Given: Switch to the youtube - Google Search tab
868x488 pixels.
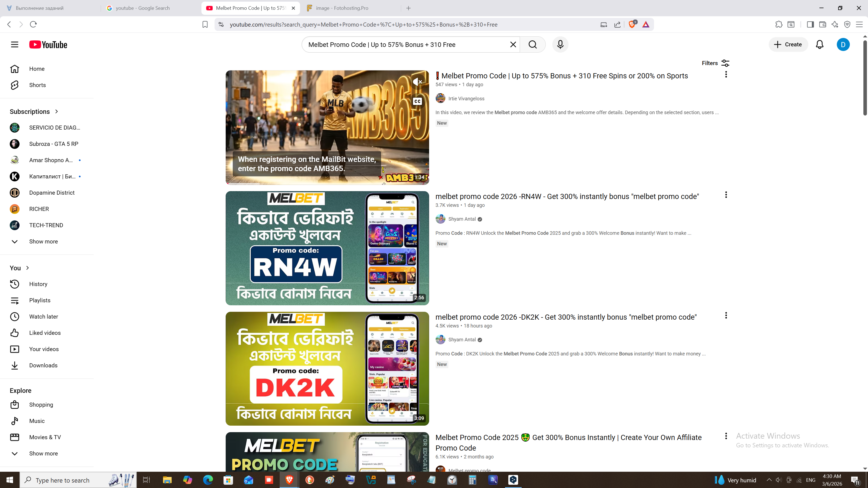Looking at the screenshot, I should (x=142, y=8).
